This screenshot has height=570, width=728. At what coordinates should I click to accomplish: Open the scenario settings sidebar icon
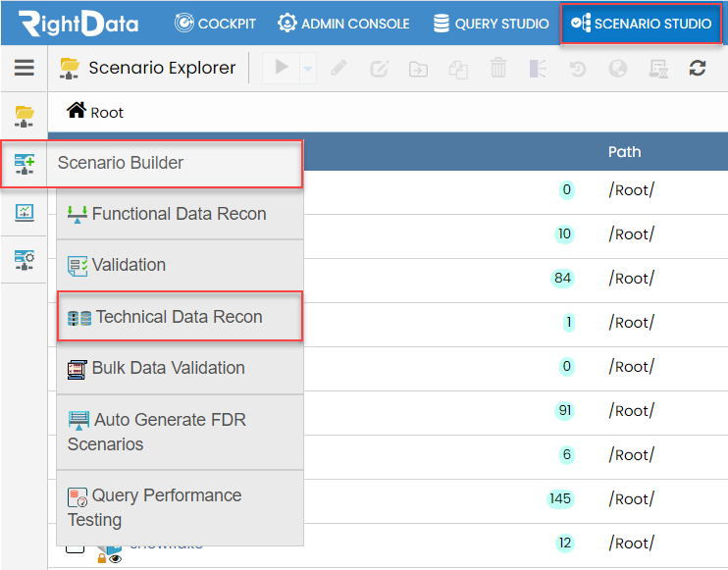tap(25, 260)
